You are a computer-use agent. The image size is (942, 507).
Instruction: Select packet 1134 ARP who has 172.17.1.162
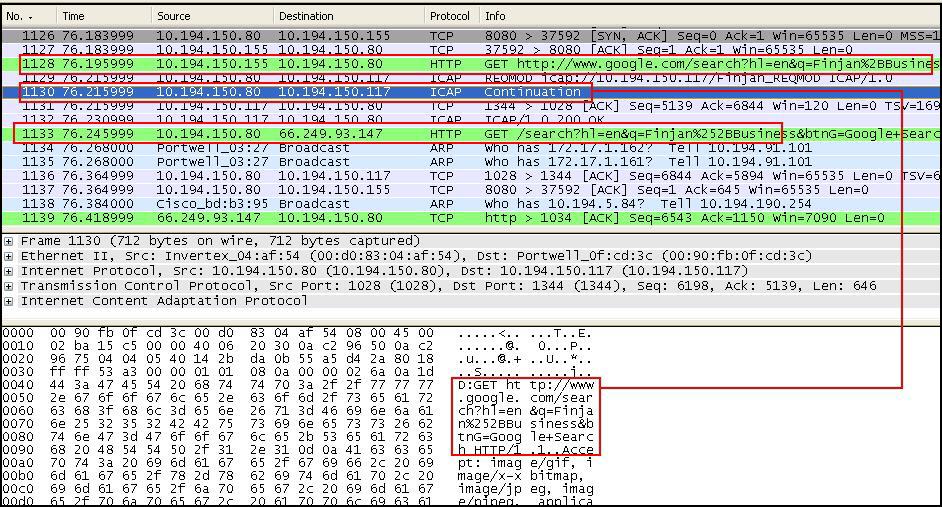(x=300, y=147)
